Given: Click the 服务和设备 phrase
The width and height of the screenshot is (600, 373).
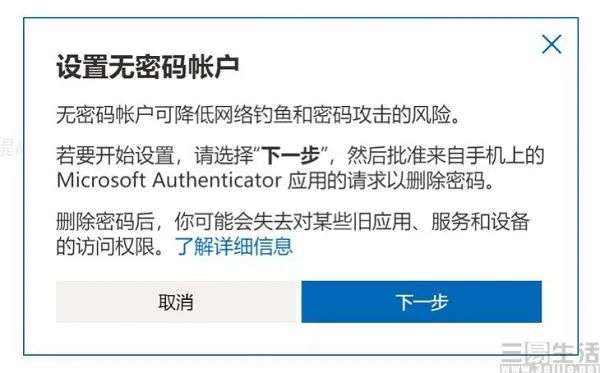Looking at the screenshot, I should (x=480, y=222).
